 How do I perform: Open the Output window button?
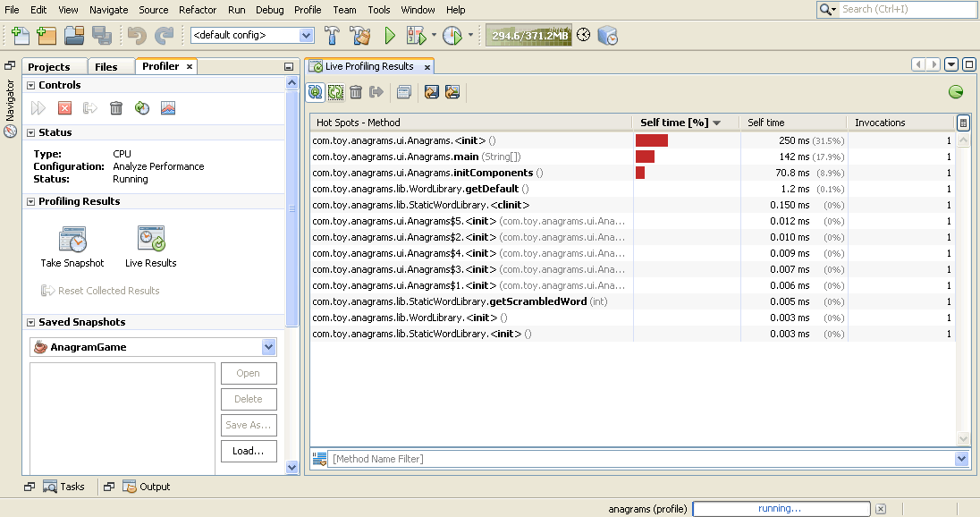coord(147,487)
